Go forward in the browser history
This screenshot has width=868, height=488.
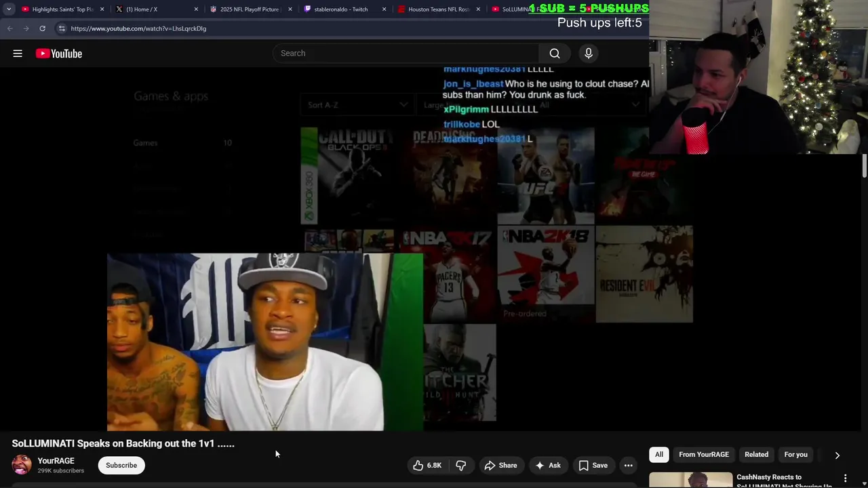pos(26,28)
